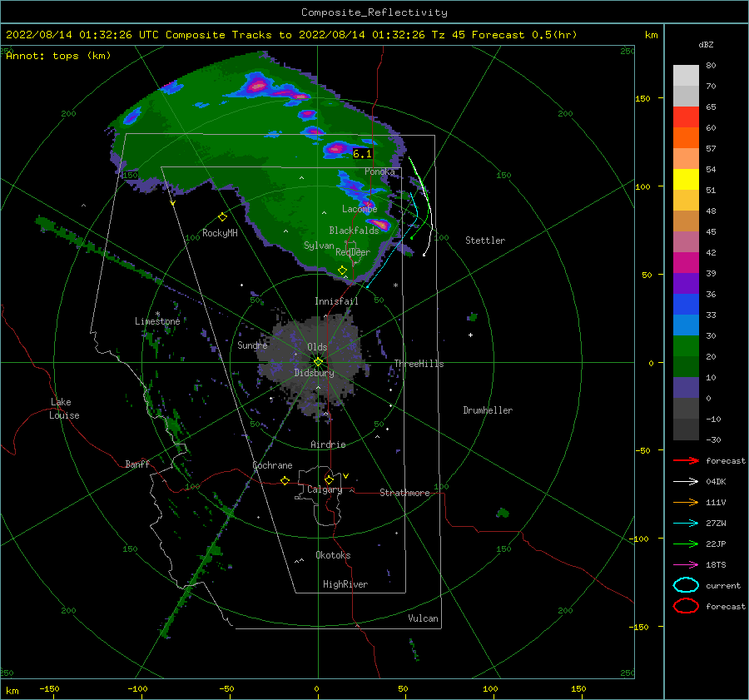749x700 pixels.
Task: Click the Blackfalds city label
Action: [x=354, y=231]
